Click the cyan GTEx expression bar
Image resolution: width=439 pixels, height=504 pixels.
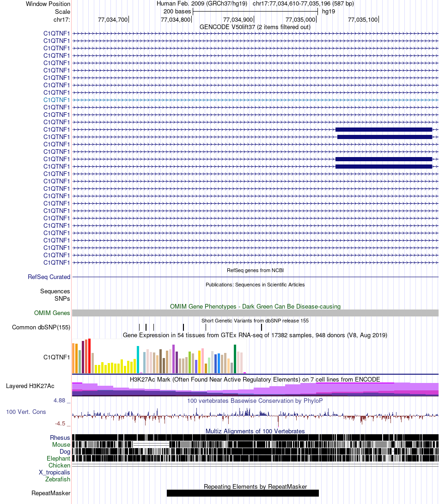point(138,360)
